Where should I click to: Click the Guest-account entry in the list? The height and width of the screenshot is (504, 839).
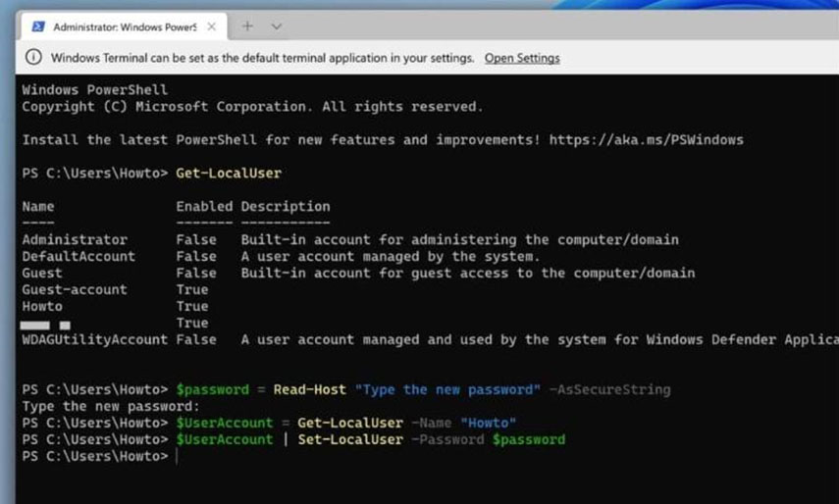(x=75, y=289)
